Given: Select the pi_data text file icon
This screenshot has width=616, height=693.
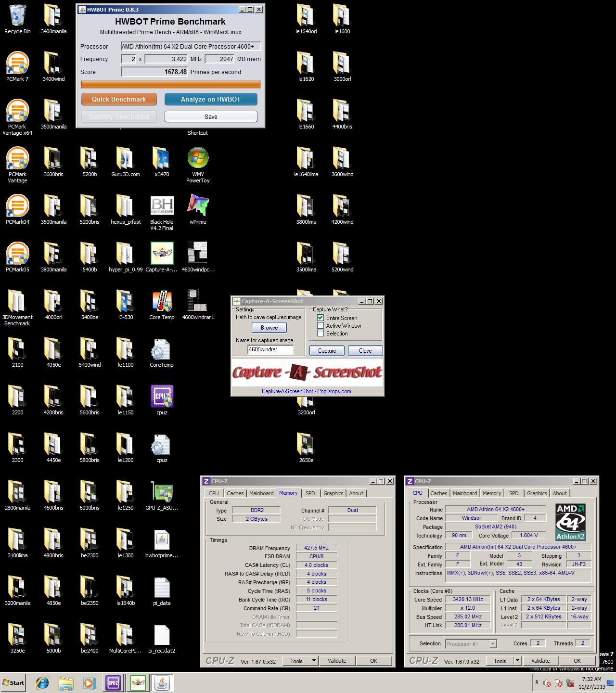Looking at the screenshot, I should 162,588.
